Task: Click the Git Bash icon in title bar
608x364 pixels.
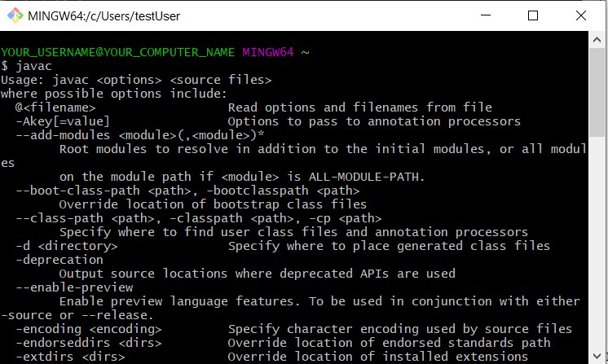Action: click(x=14, y=15)
